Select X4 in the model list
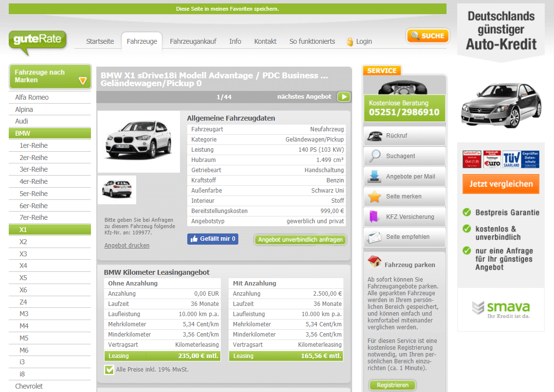Viewport: 554px width, 392px height. click(x=50, y=266)
